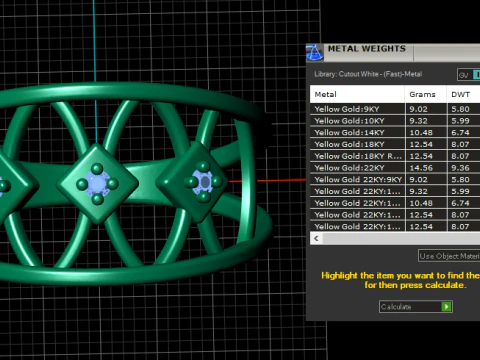The image size is (480, 360).
Task: Click the METAL WEIGHTS panel title
Action: (x=367, y=49)
